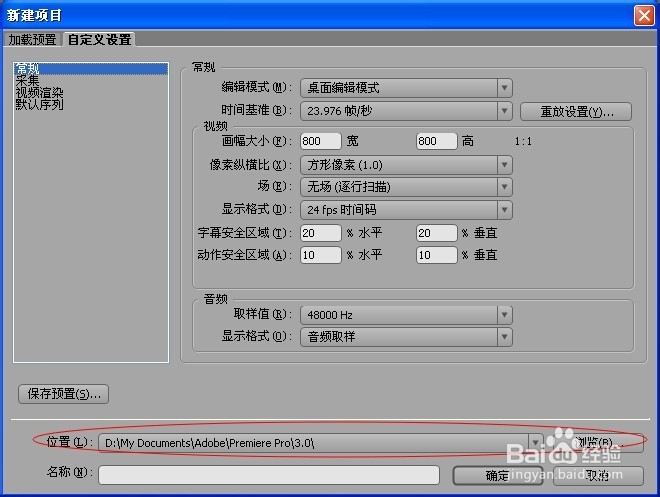Screen dimensions: 660x497
Task: Open the 时间基准 dropdown showing 23.976 帧/秒
Action: [x=406, y=111]
